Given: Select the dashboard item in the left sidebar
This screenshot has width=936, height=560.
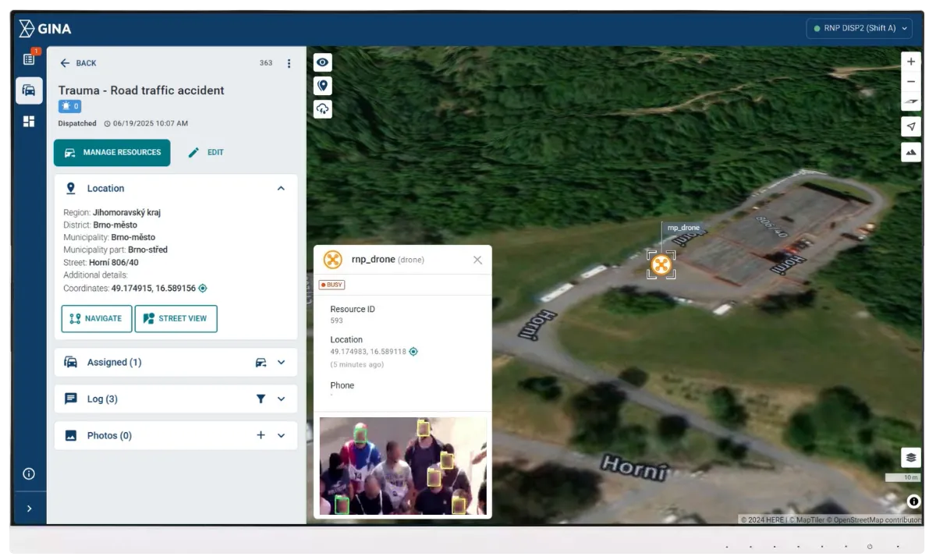Looking at the screenshot, I should [29, 121].
